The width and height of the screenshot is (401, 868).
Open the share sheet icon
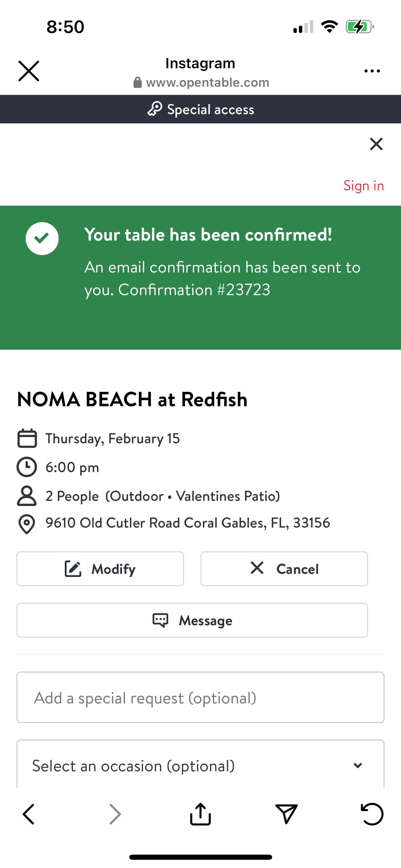coord(200,814)
